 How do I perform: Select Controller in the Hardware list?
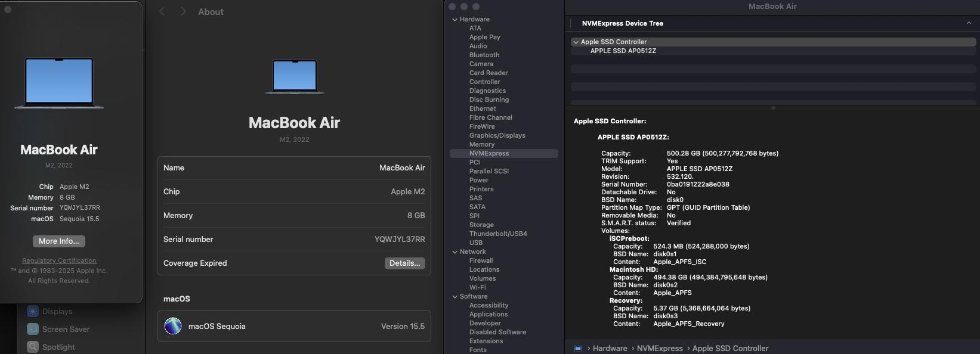point(485,82)
